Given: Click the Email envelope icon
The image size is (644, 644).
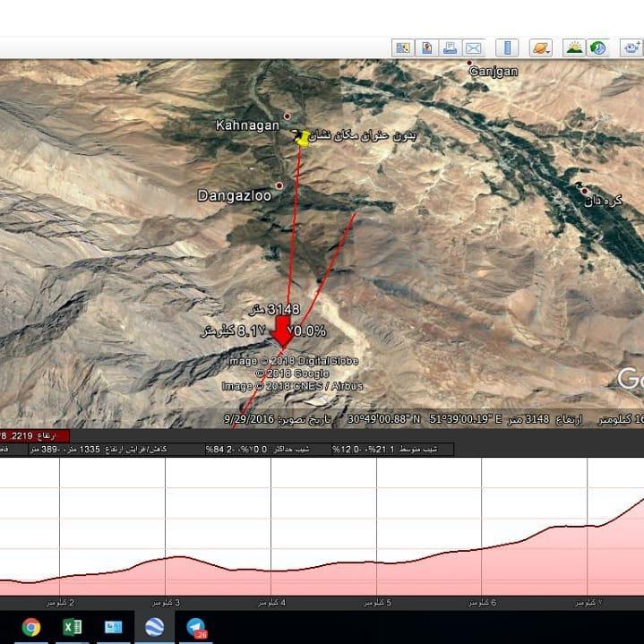Looking at the screenshot, I should [473, 47].
